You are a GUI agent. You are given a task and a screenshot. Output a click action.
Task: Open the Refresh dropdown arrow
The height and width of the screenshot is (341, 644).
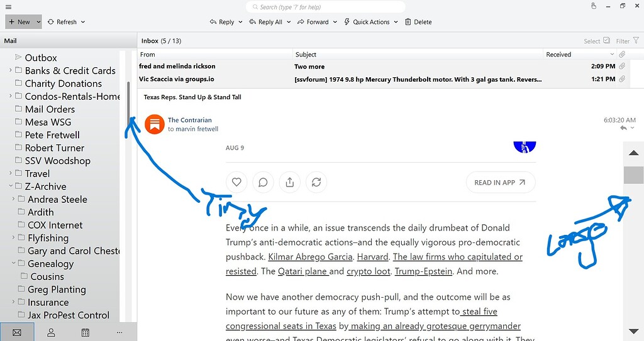coord(82,22)
